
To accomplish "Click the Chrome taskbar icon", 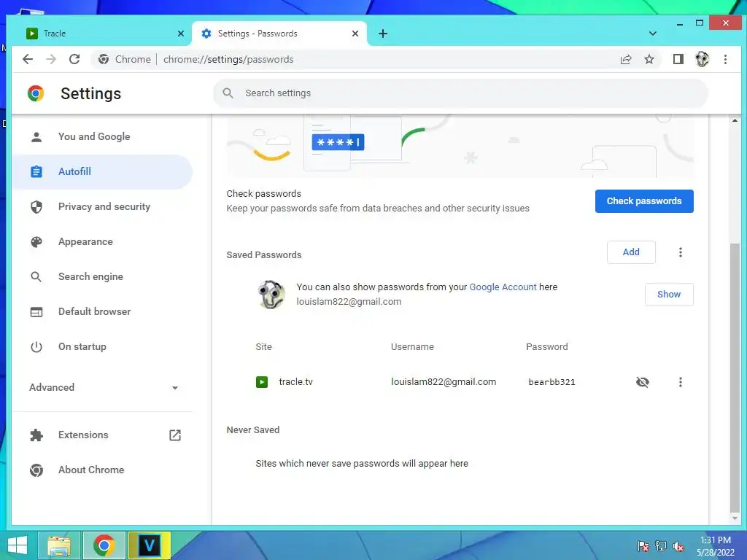I will 104,545.
